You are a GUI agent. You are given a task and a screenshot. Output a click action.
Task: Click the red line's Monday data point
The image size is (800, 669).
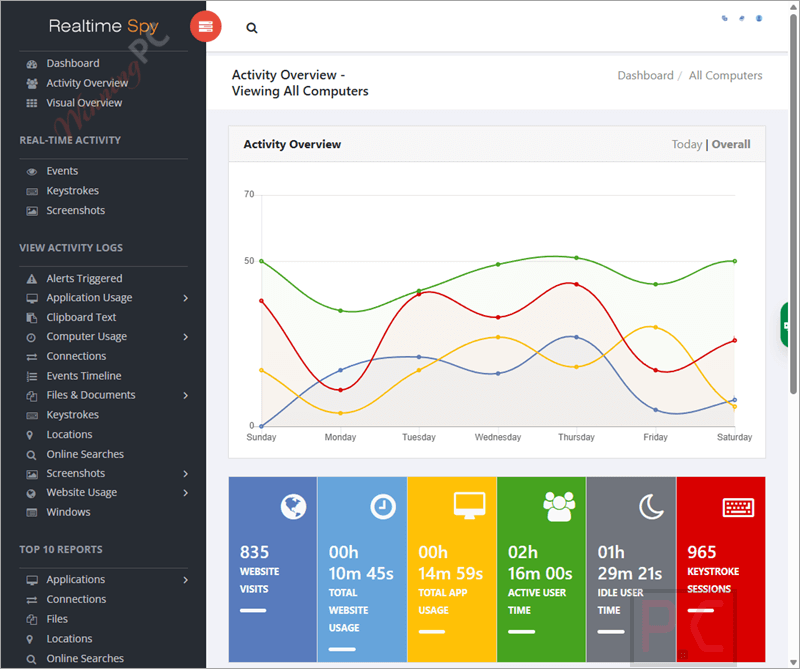pos(341,390)
